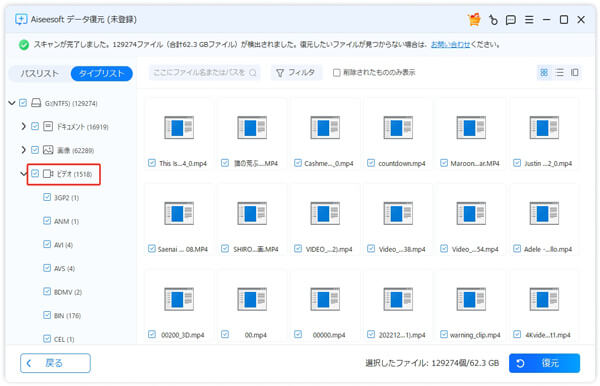Uncheck the countdown.mp4 file checkbox
The height and width of the screenshot is (386, 600).
pos(371,163)
